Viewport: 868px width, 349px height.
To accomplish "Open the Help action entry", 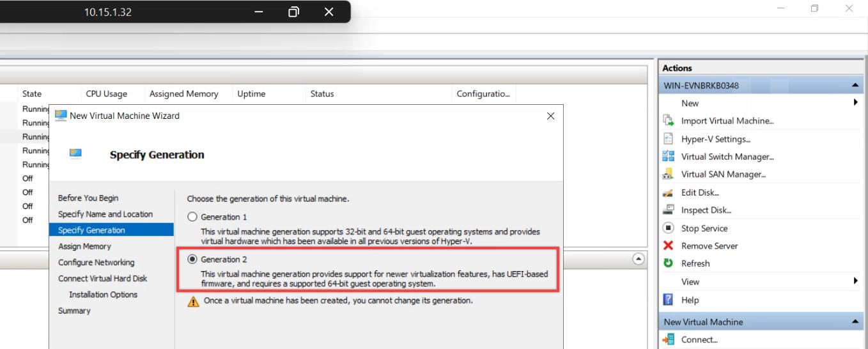I will 690,300.
